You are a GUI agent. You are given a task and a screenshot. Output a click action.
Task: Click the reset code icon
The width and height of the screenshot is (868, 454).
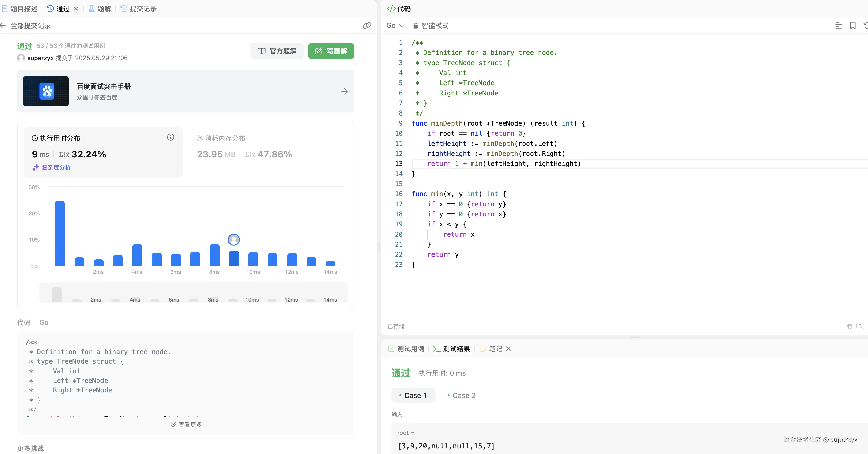click(865, 25)
